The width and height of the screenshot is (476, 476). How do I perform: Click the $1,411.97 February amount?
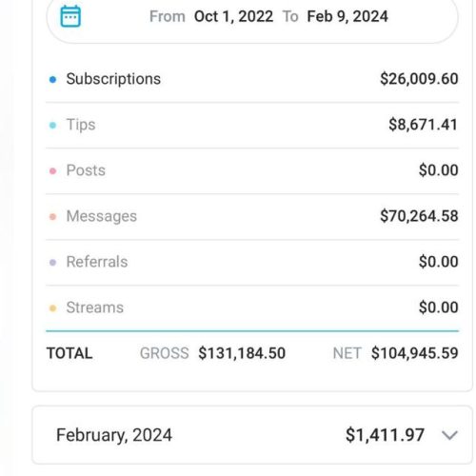click(385, 435)
